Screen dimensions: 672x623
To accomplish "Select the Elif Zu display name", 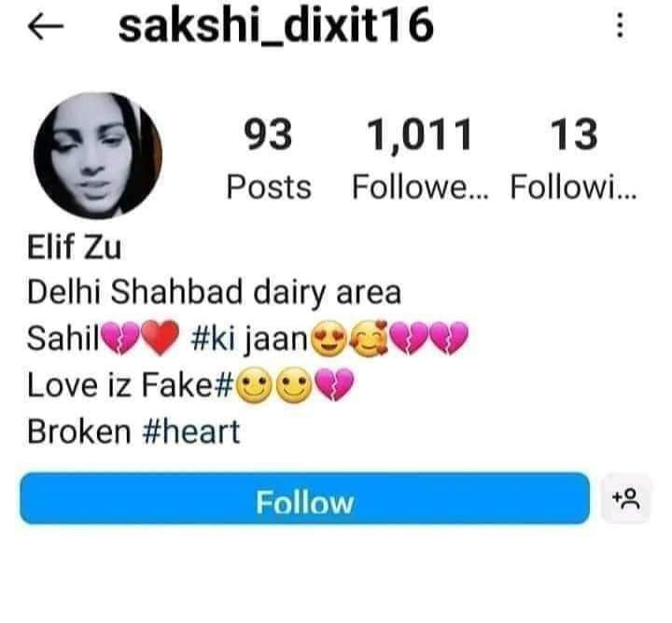I will (74, 247).
